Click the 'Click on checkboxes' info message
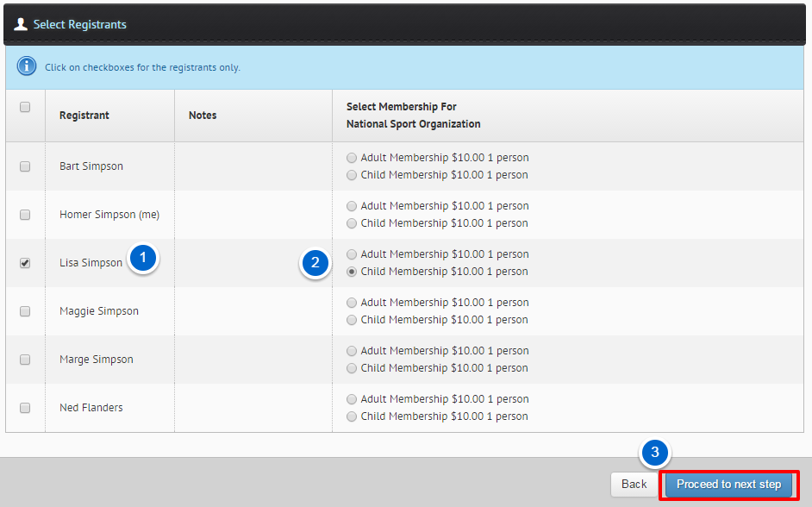This screenshot has height=507, width=812. (x=142, y=67)
